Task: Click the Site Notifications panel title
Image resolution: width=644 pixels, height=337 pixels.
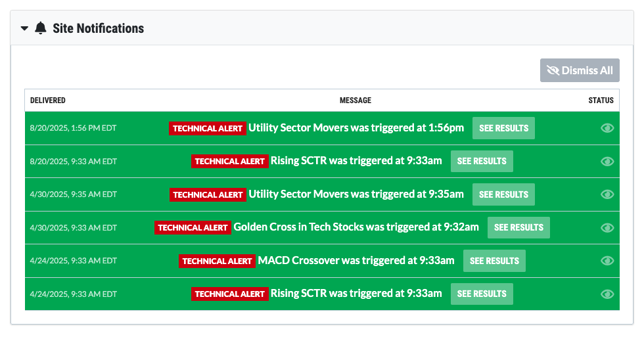Action: [98, 28]
